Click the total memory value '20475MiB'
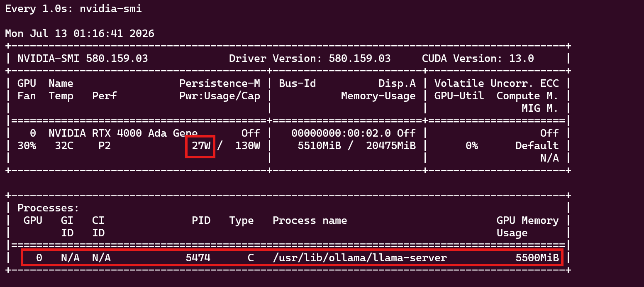 [x=391, y=146]
